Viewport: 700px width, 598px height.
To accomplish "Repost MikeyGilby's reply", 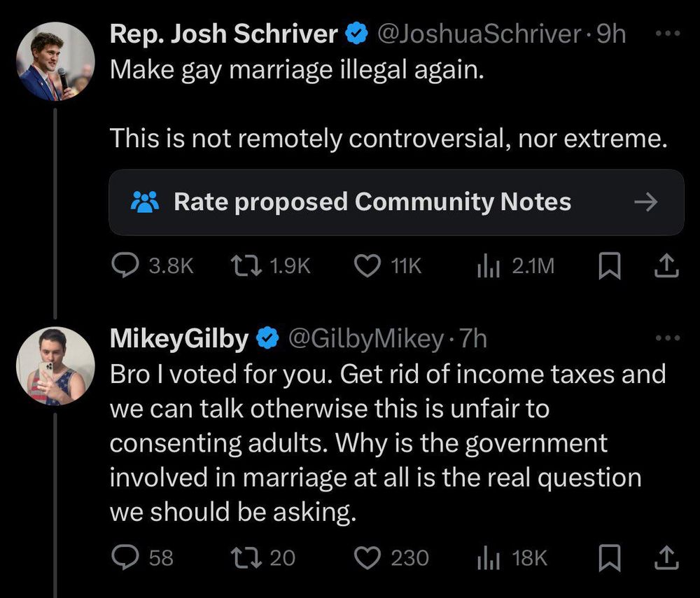I will 246,557.
